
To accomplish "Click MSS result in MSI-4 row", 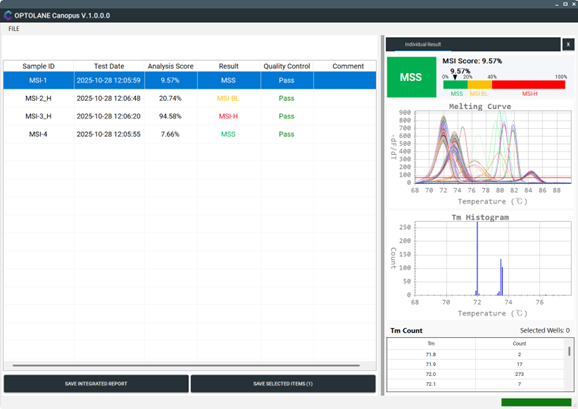I will point(228,134).
